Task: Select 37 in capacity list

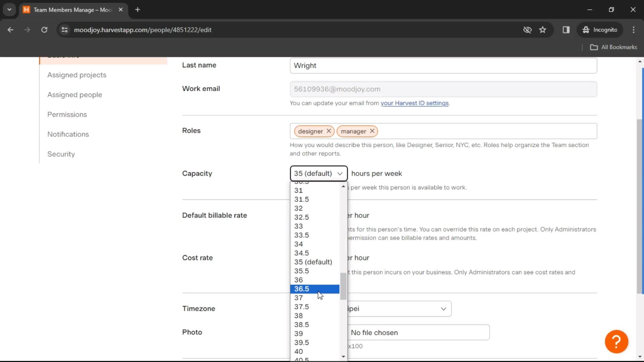Action: point(315,298)
